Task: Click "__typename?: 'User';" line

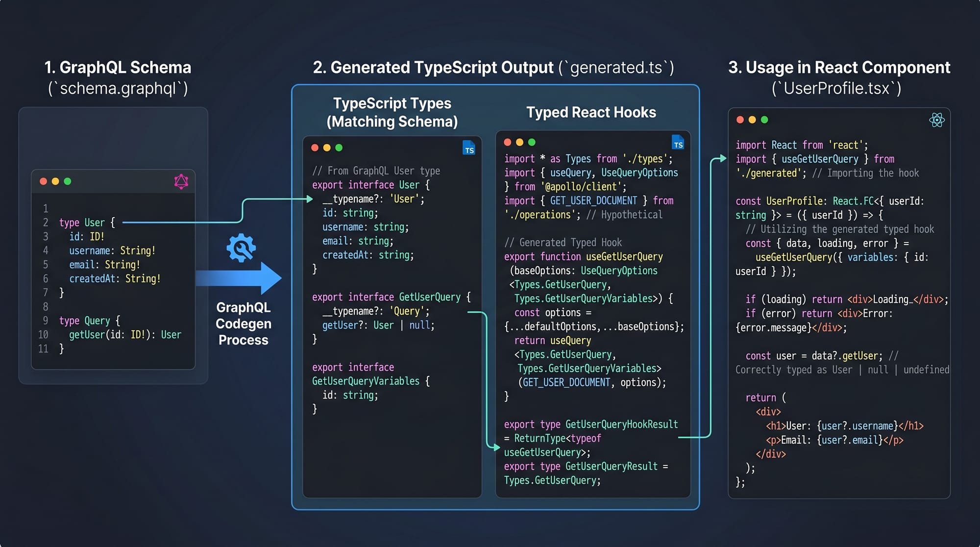Action: coord(373,199)
